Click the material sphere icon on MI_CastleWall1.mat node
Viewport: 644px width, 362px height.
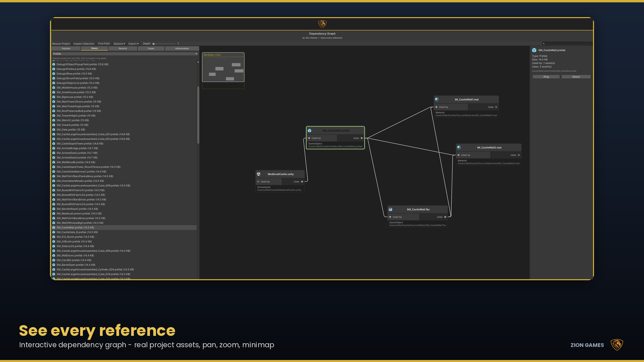(437, 100)
